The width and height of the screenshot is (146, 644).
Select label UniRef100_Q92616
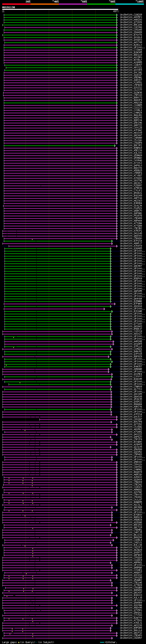(x=131, y=306)
